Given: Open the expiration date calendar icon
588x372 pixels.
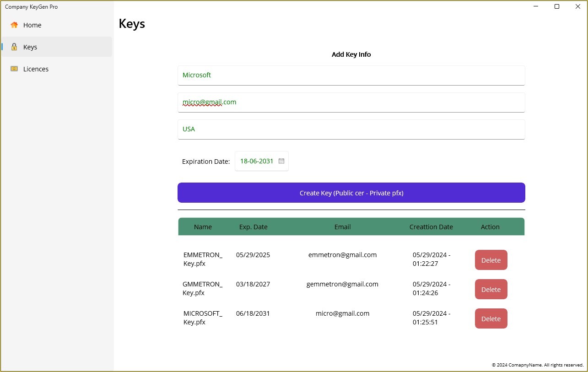Looking at the screenshot, I should tap(281, 161).
